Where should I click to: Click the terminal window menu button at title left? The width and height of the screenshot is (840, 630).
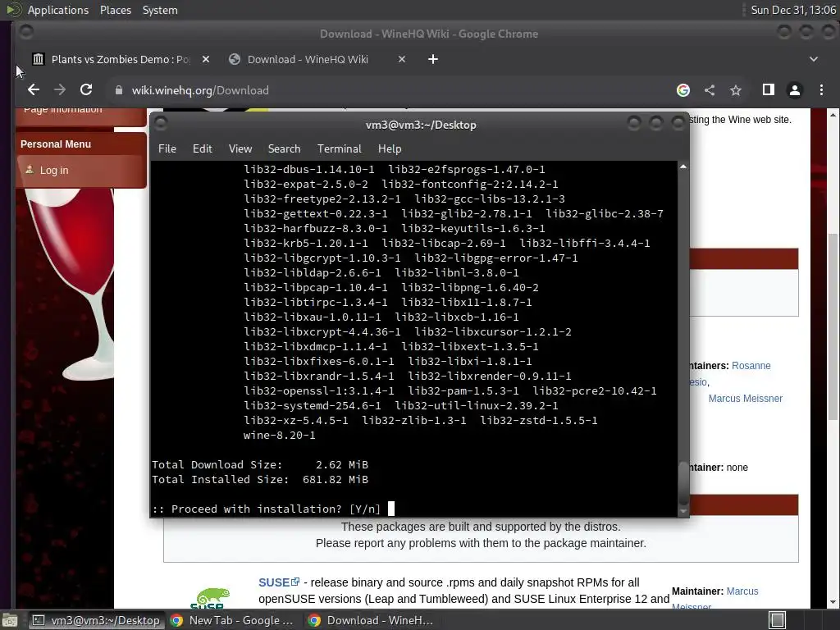click(160, 125)
